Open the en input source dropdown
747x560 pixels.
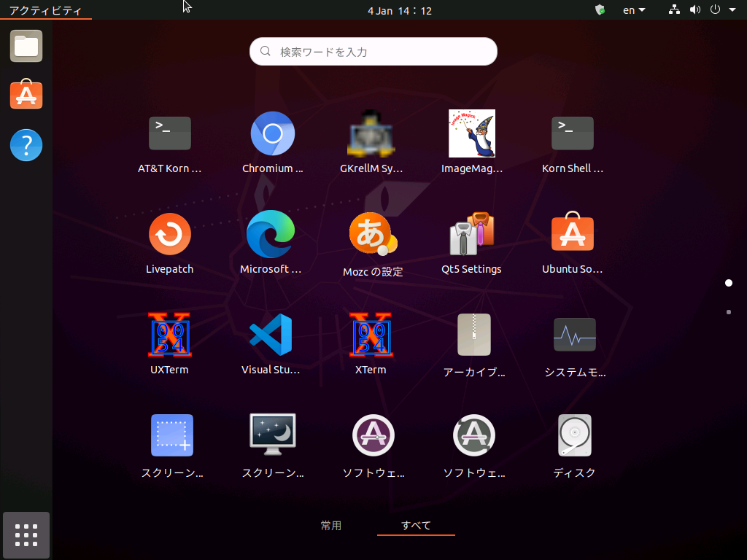[634, 10]
